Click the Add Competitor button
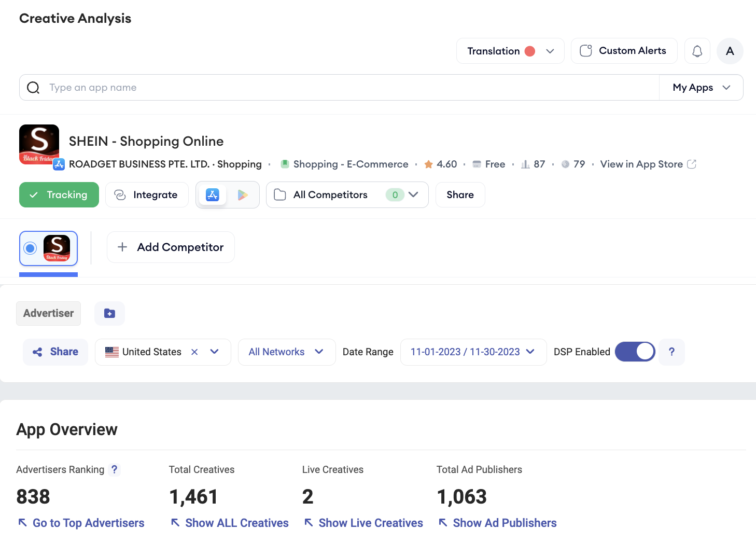Image resolution: width=756 pixels, height=557 pixels. click(x=171, y=247)
